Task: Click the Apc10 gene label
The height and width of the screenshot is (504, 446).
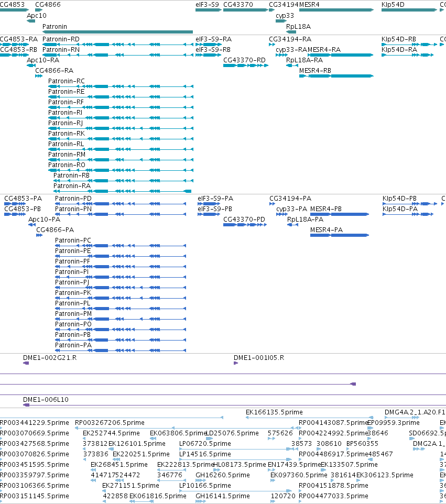Action: (37, 15)
